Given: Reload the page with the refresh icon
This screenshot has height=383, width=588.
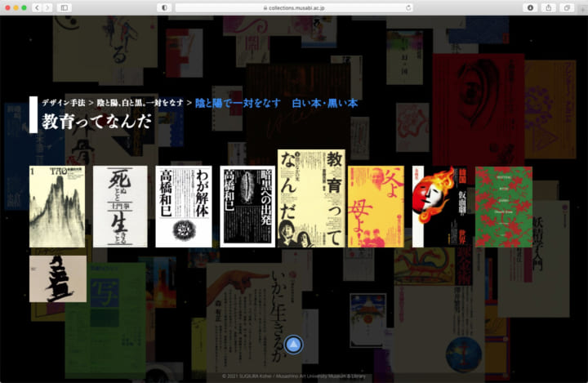Looking at the screenshot, I should tap(408, 7).
